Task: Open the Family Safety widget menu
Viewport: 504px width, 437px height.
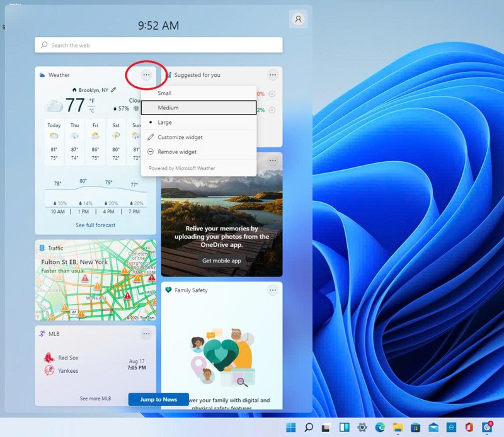Action: tap(273, 290)
